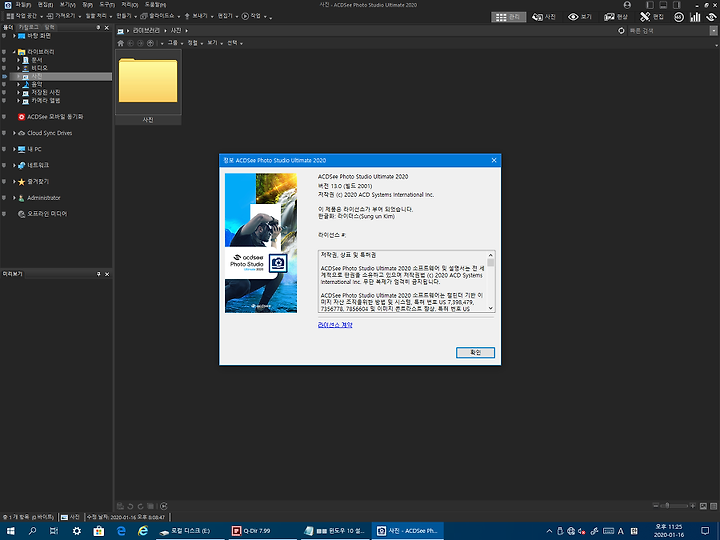Expand the 즐겨찾기 favorites node
This screenshot has height=540, width=720.
[x=14, y=182]
